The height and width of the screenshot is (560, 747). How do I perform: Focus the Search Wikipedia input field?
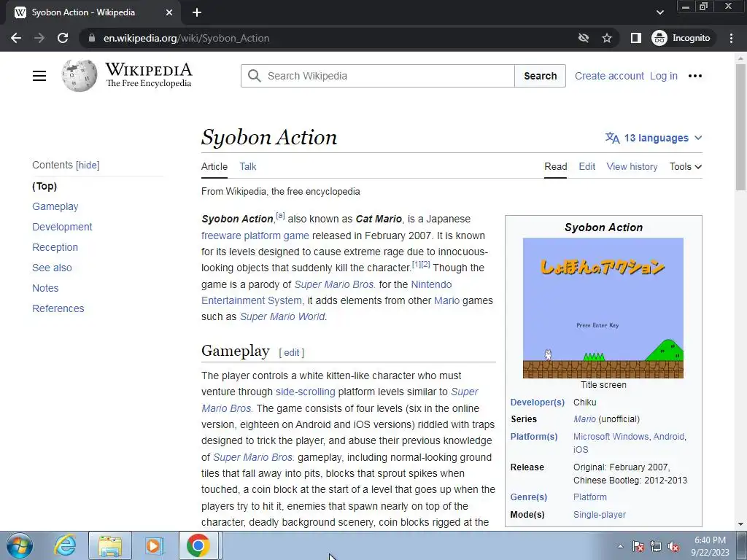pyautogui.click(x=377, y=76)
